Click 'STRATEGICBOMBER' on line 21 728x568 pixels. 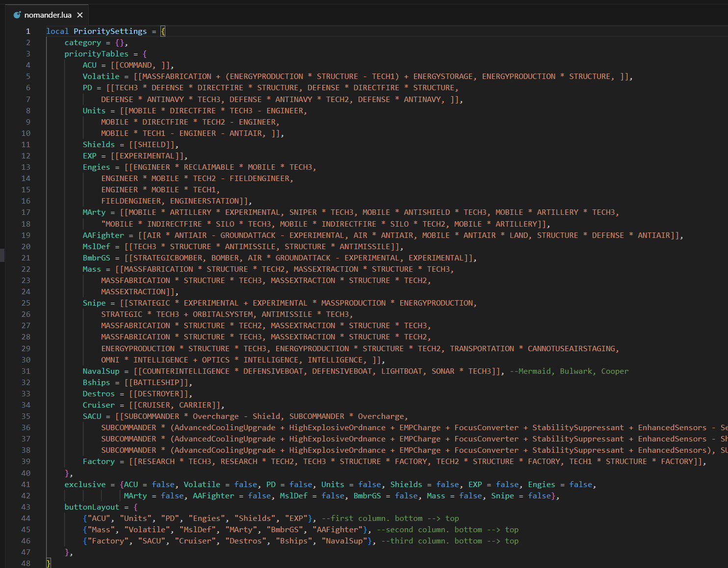168,258
